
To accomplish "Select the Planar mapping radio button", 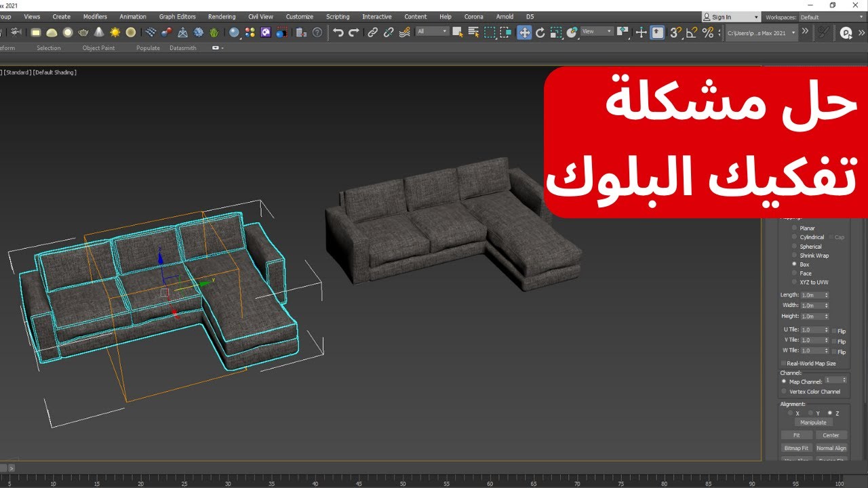I will point(795,228).
